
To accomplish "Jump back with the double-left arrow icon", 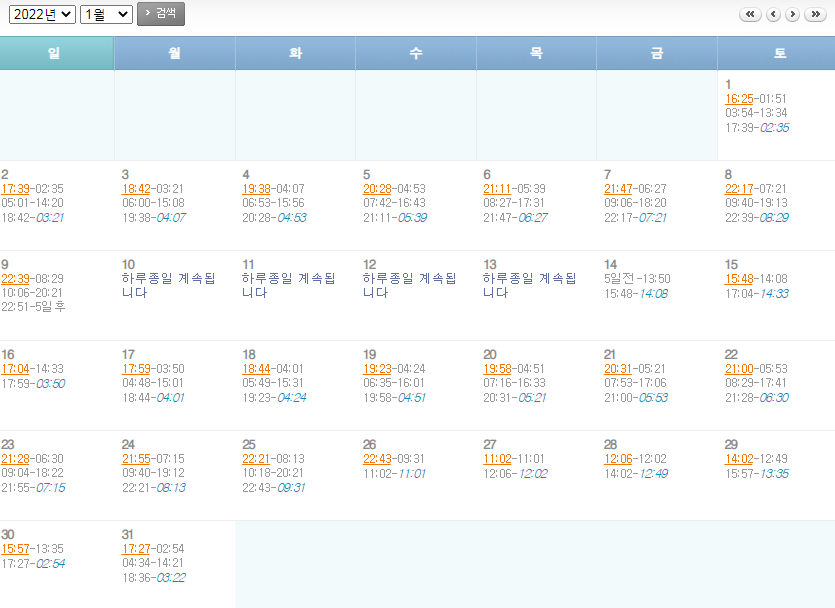I will click(x=750, y=14).
